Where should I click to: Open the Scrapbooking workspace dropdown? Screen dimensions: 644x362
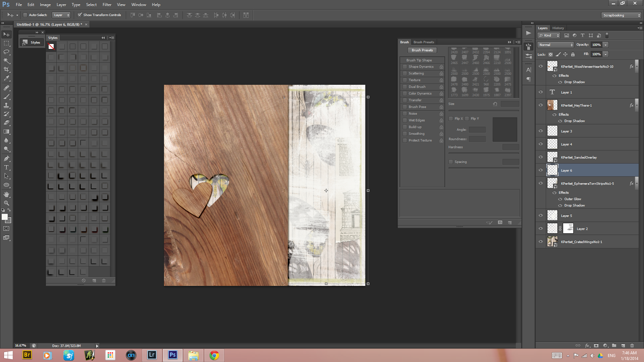621,15
